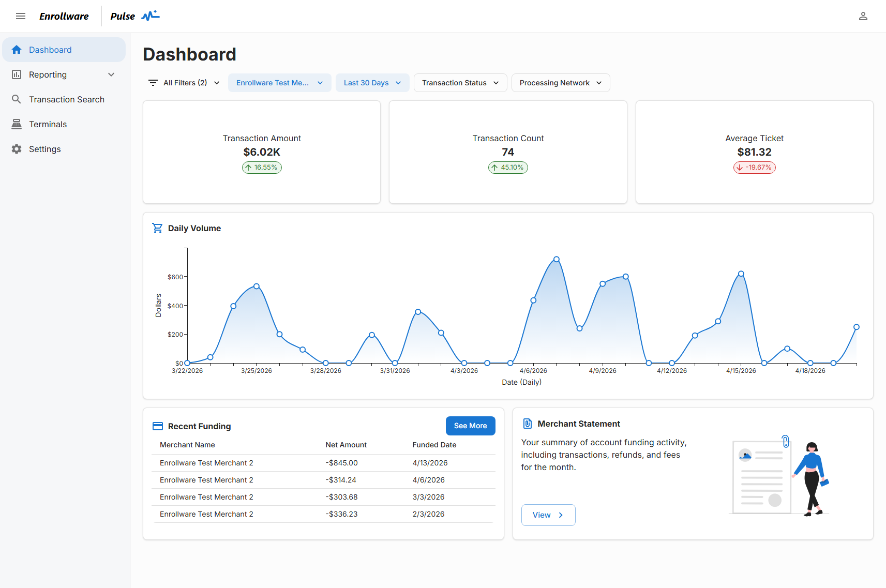Click the Daily Volume shopping cart icon
Screen dimensions: 886x588
[157, 228]
